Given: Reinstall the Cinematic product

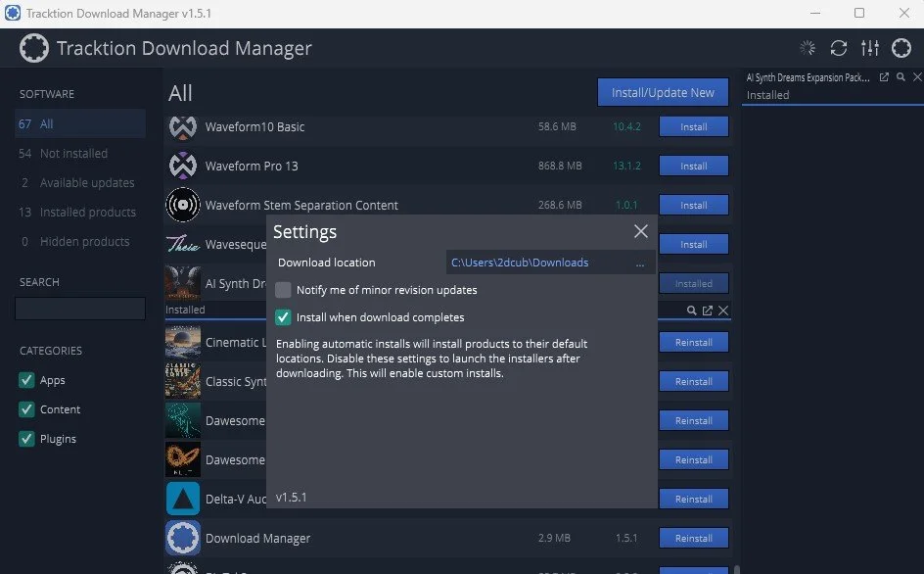Looking at the screenshot, I should (x=694, y=342).
